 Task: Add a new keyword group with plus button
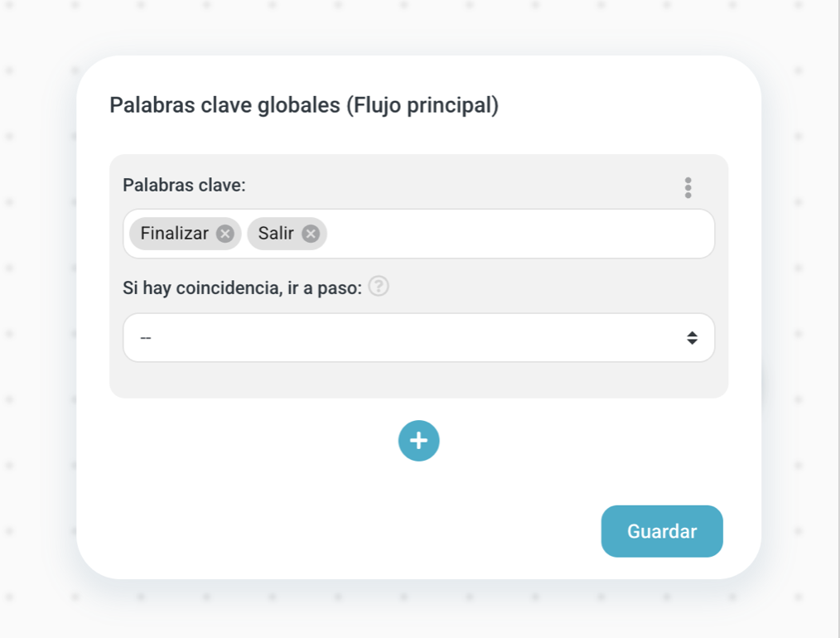pyautogui.click(x=418, y=441)
